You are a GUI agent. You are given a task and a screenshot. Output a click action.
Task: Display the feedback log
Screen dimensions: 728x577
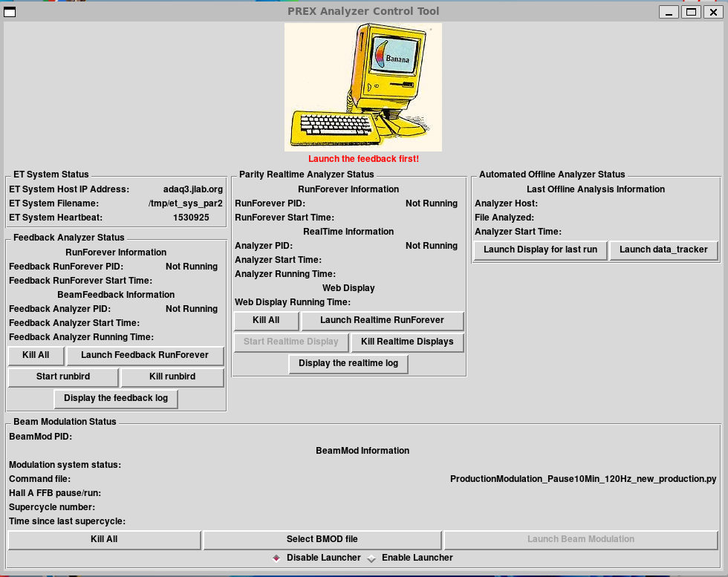(116, 399)
